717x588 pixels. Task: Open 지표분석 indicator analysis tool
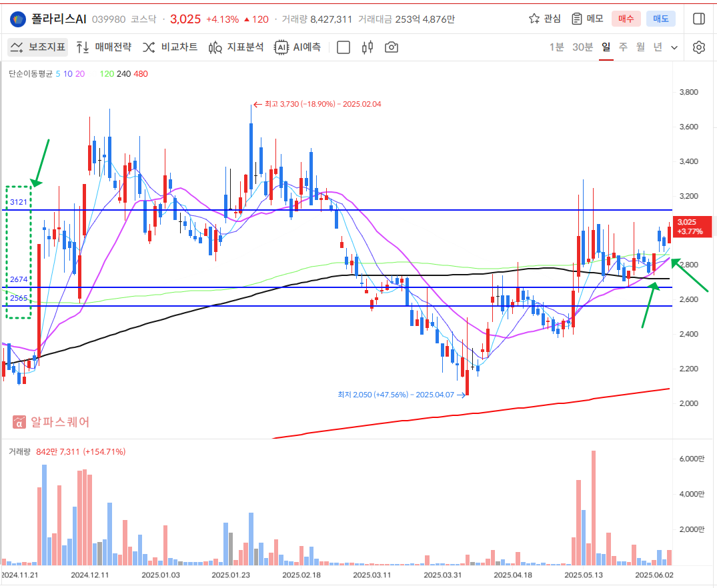point(236,47)
